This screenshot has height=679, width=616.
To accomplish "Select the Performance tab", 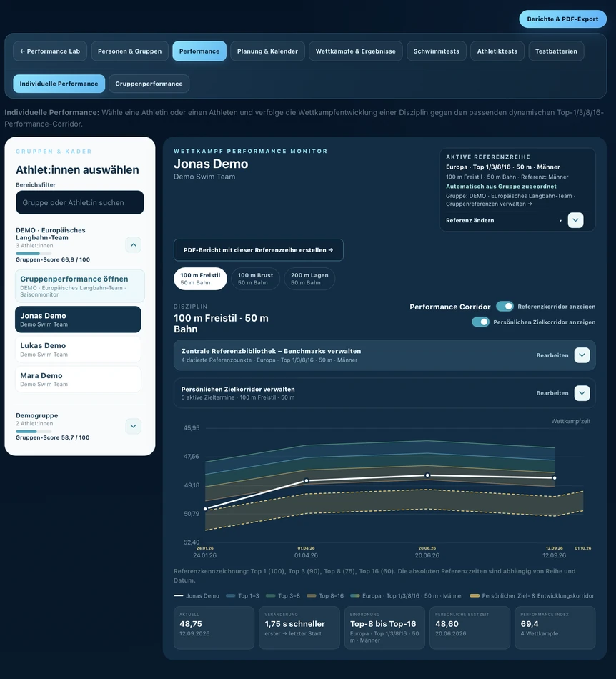I will (199, 51).
